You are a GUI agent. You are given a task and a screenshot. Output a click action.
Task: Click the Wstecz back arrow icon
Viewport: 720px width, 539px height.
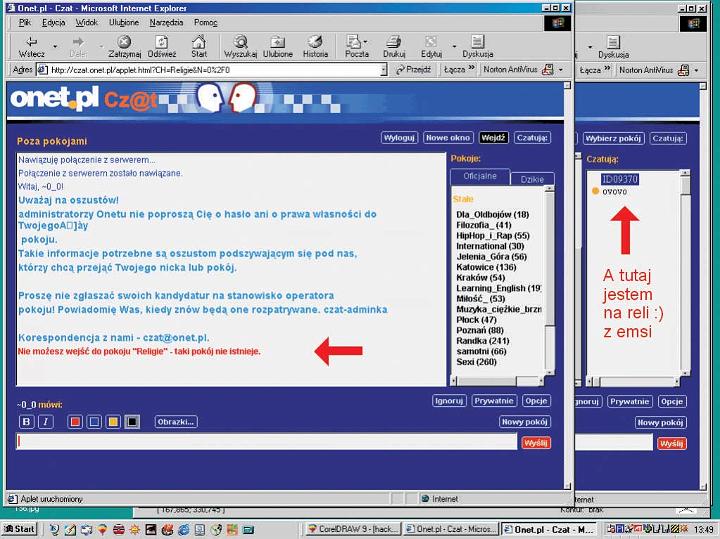click(x=31, y=42)
